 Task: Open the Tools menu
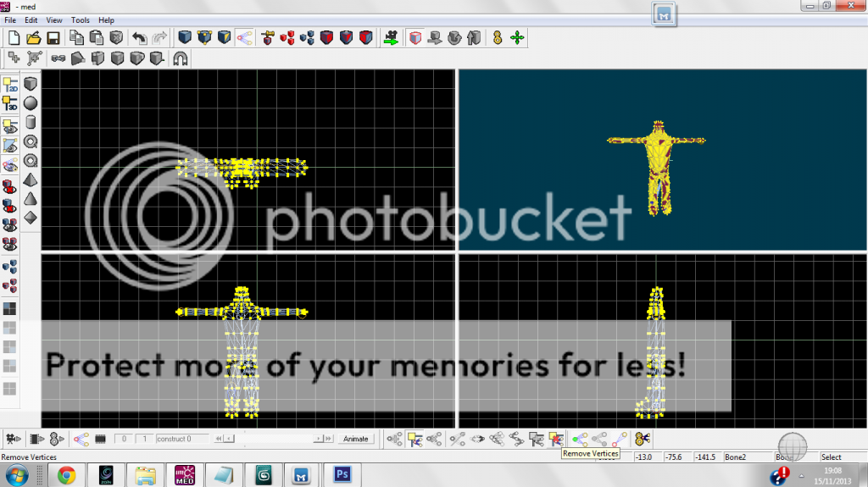81,20
